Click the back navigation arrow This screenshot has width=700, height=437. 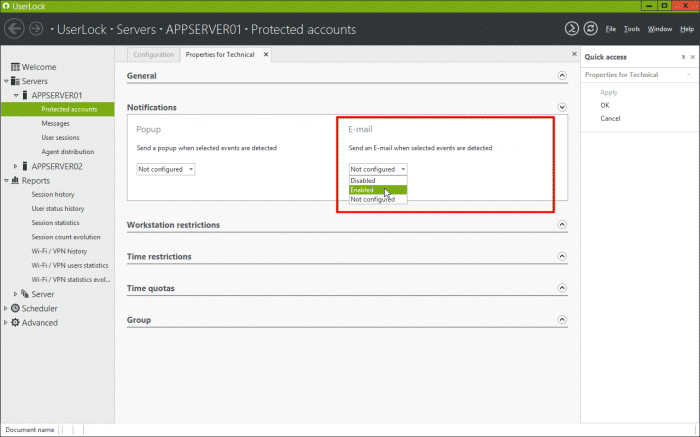[x=16, y=29]
